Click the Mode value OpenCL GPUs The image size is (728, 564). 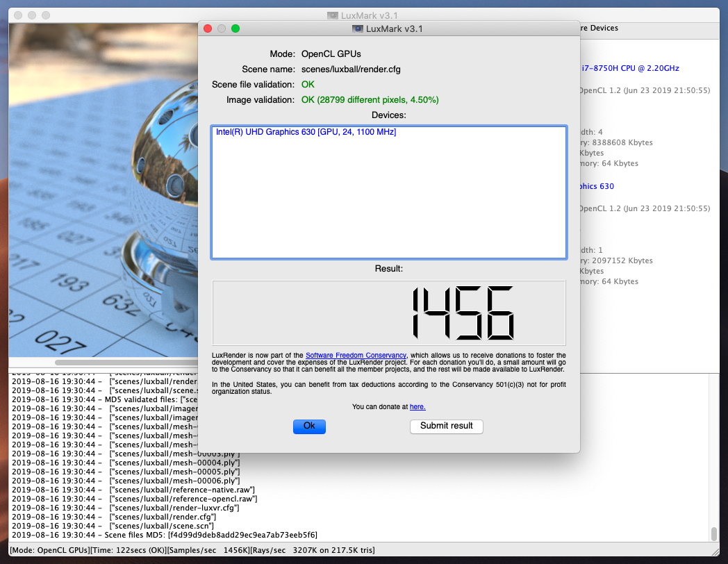(331, 54)
